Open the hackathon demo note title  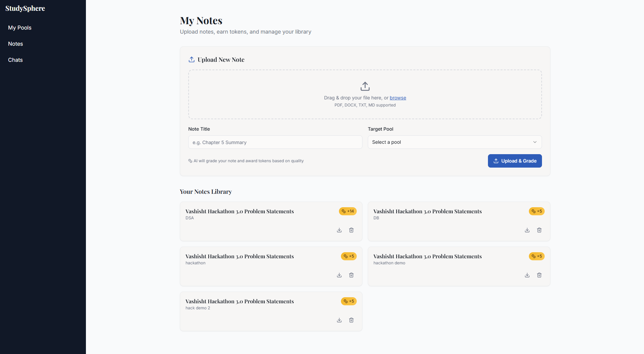coord(428,256)
